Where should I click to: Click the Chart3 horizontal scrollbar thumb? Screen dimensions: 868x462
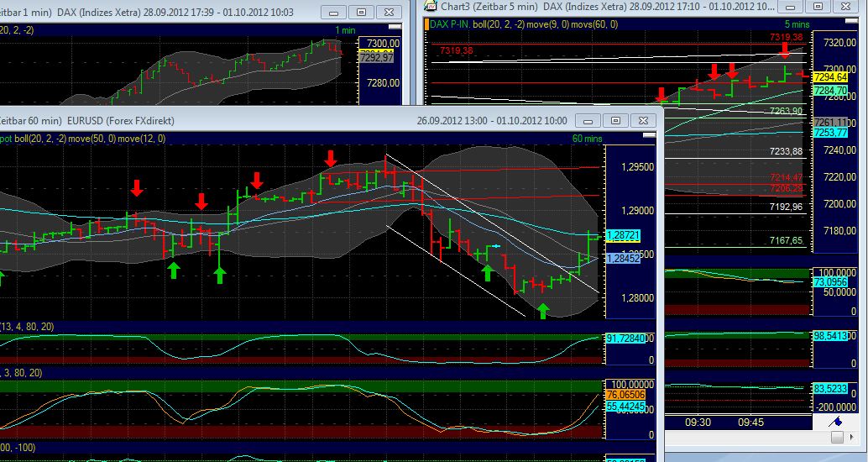click(x=838, y=438)
